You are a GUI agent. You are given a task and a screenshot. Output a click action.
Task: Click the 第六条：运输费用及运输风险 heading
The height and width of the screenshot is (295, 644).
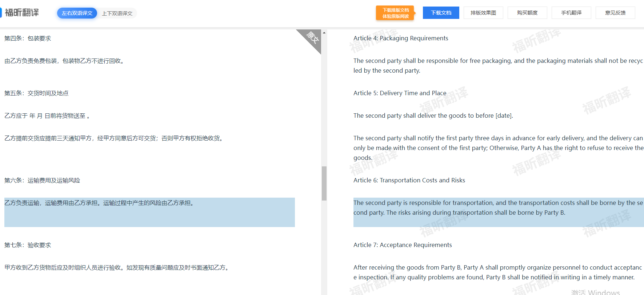pyautogui.click(x=42, y=181)
